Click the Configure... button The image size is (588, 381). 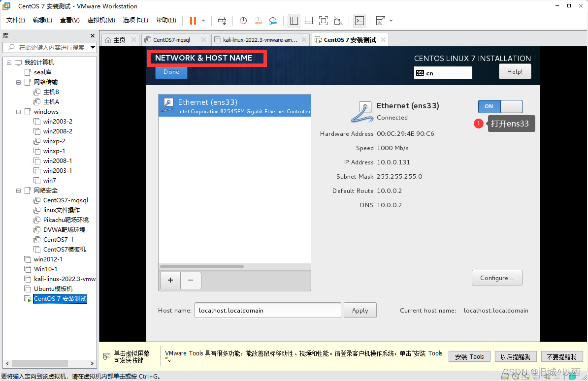tap(497, 278)
